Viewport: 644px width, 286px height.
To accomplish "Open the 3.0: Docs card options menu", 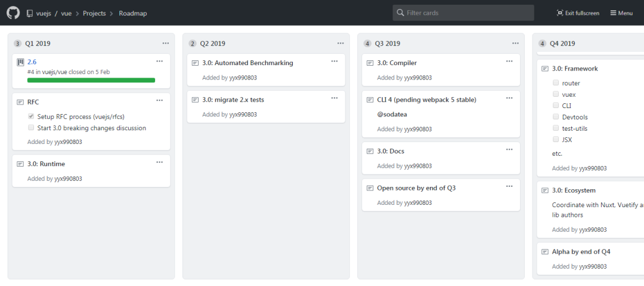I will (x=509, y=149).
